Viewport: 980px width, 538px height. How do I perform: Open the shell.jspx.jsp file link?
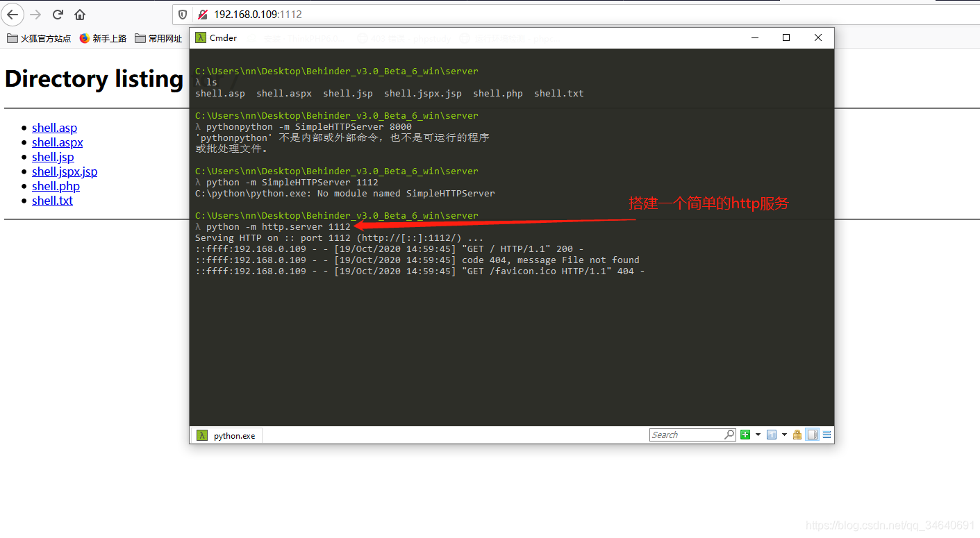pos(65,171)
